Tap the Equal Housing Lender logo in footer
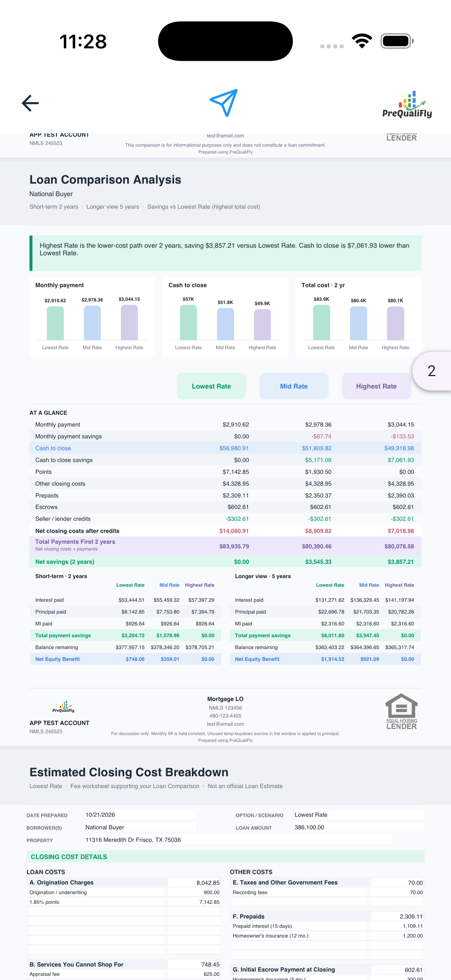This screenshot has width=451, height=980. pyautogui.click(x=402, y=711)
